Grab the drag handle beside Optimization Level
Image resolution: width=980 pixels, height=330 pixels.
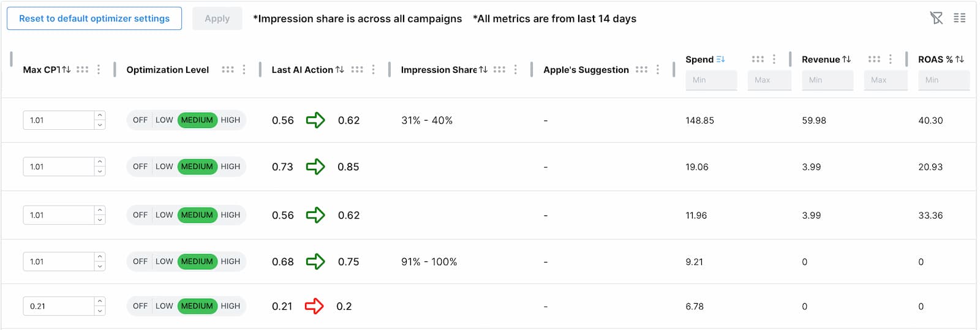228,70
